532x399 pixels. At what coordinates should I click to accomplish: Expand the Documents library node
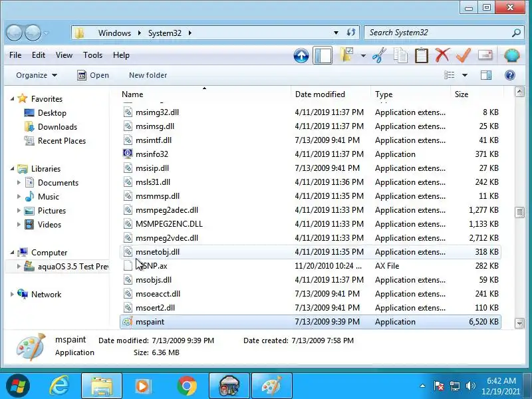click(x=19, y=182)
